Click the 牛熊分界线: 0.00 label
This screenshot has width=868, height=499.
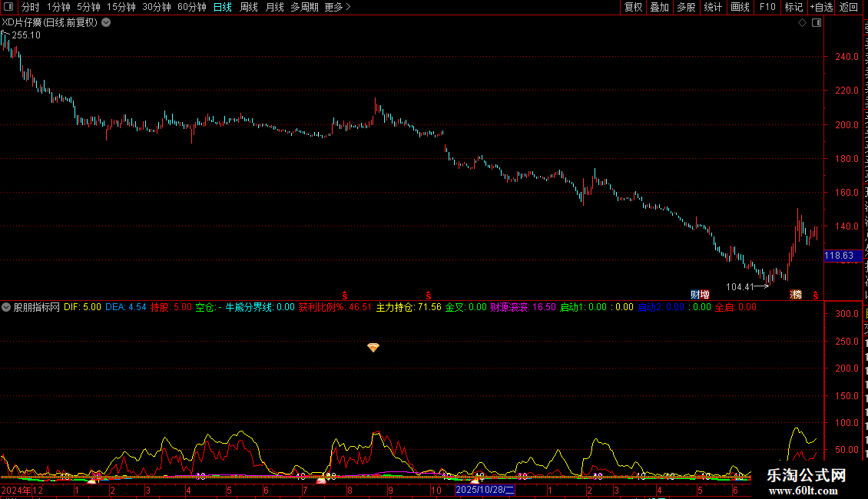[x=260, y=307]
